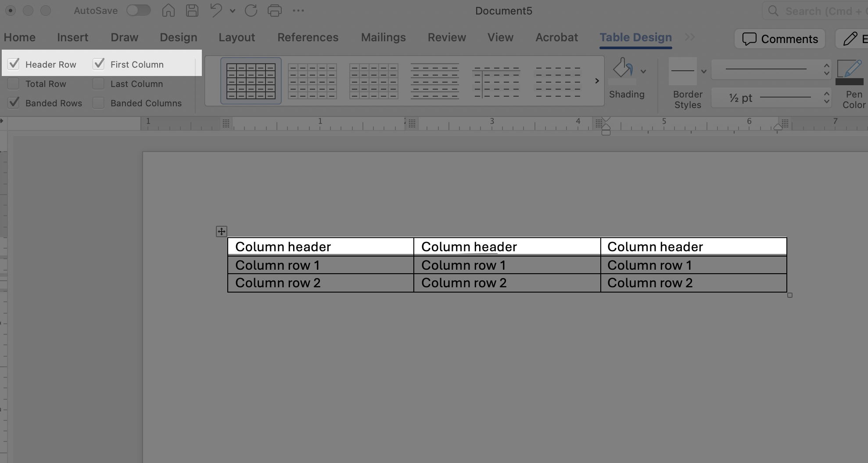This screenshot has width=868, height=463.
Task: Select the first grid table style
Action: point(251,81)
